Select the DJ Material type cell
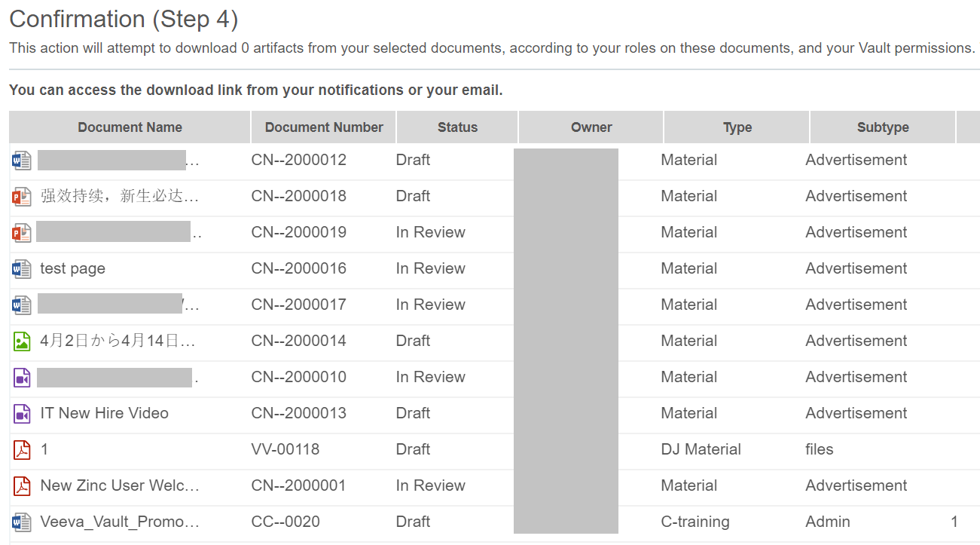Image resolution: width=980 pixels, height=545 pixels. coord(701,450)
